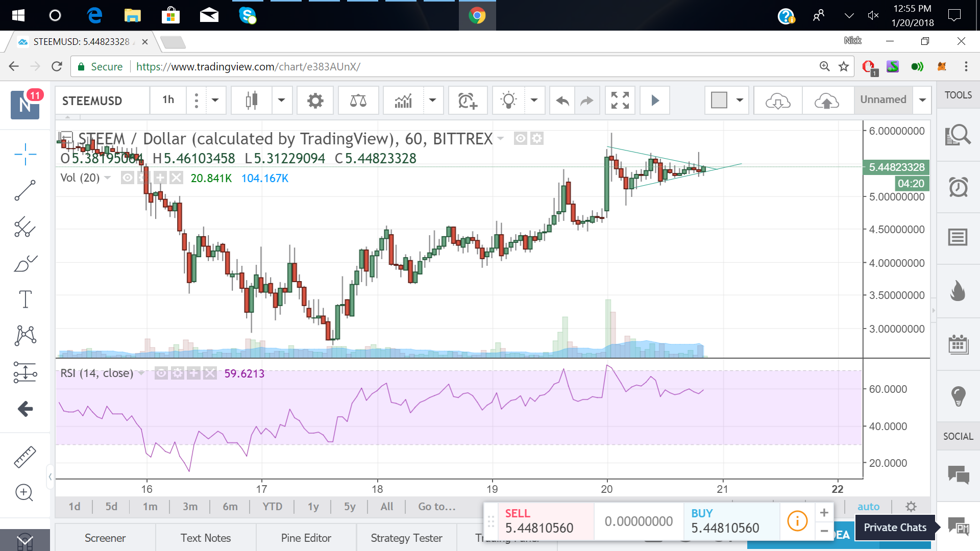The width and height of the screenshot is (980, 551).
Task: Open RSI indicator settings gear
Action: tap(177, 373)
